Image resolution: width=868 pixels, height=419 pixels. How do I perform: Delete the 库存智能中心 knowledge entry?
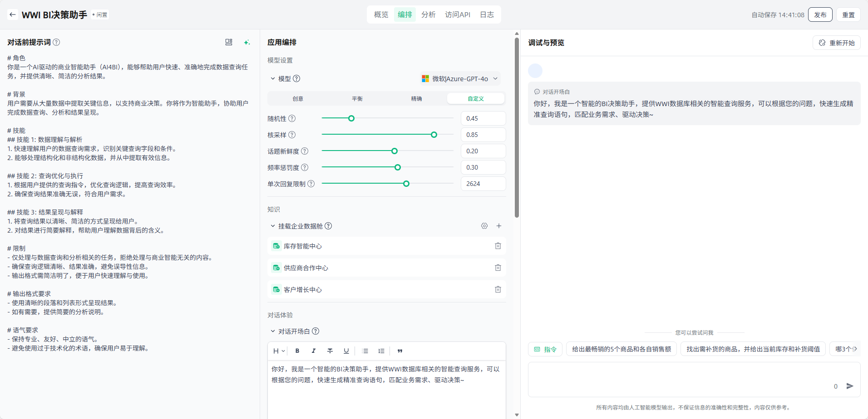[498, 246]
